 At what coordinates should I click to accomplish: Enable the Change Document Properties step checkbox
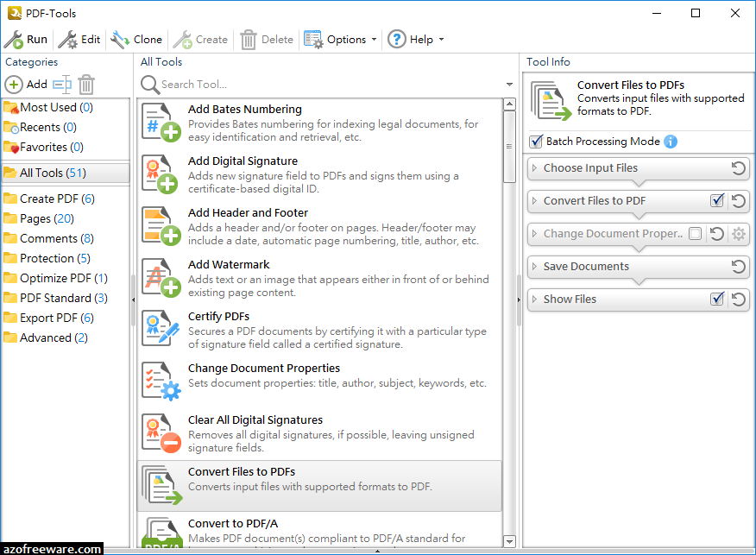(696, 233)
